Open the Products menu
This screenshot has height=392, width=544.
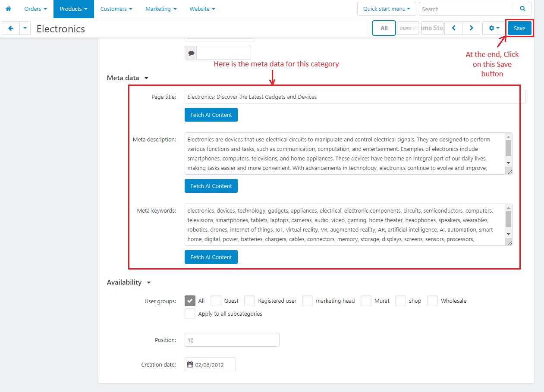(x=74, y=9)
